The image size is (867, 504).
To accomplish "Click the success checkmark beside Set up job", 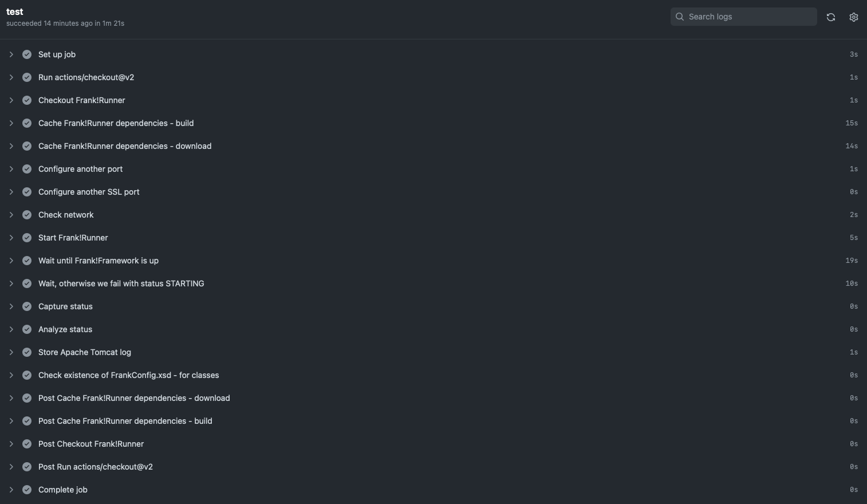I will coord(27,54).
